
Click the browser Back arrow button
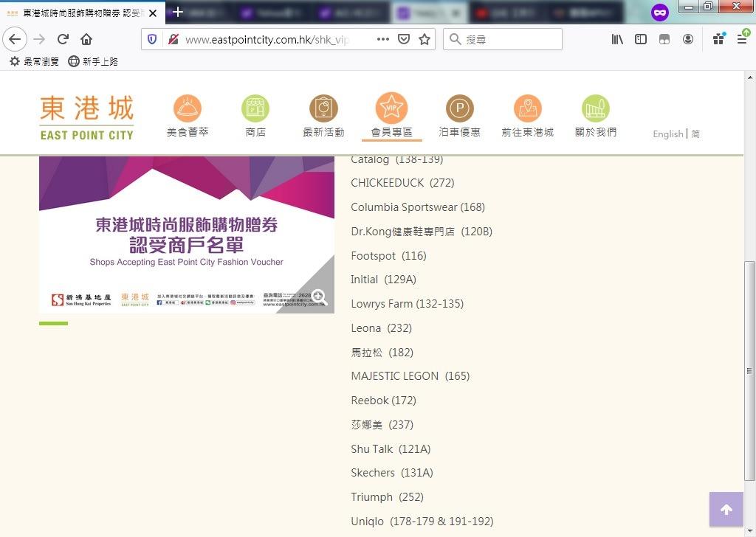15,39
